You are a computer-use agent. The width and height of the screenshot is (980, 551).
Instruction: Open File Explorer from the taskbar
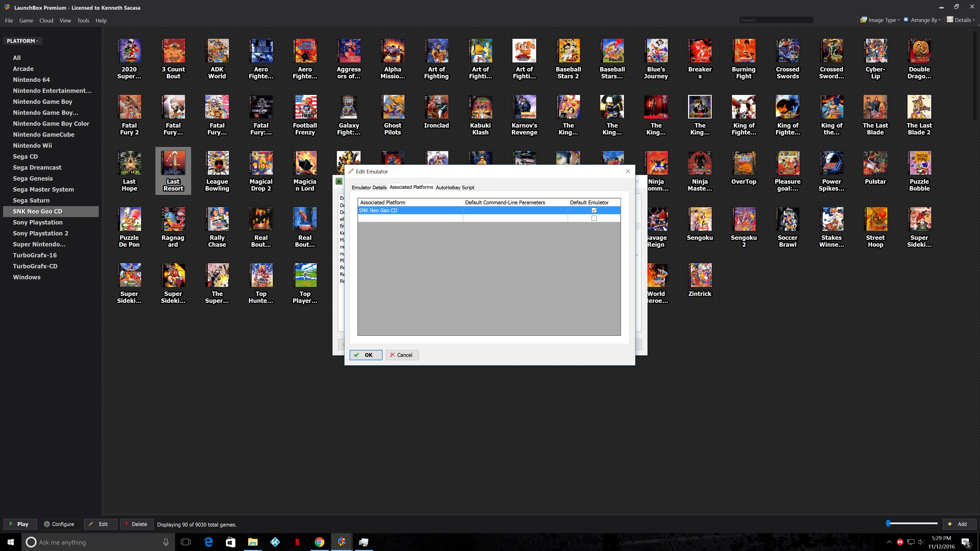(253, 542)
